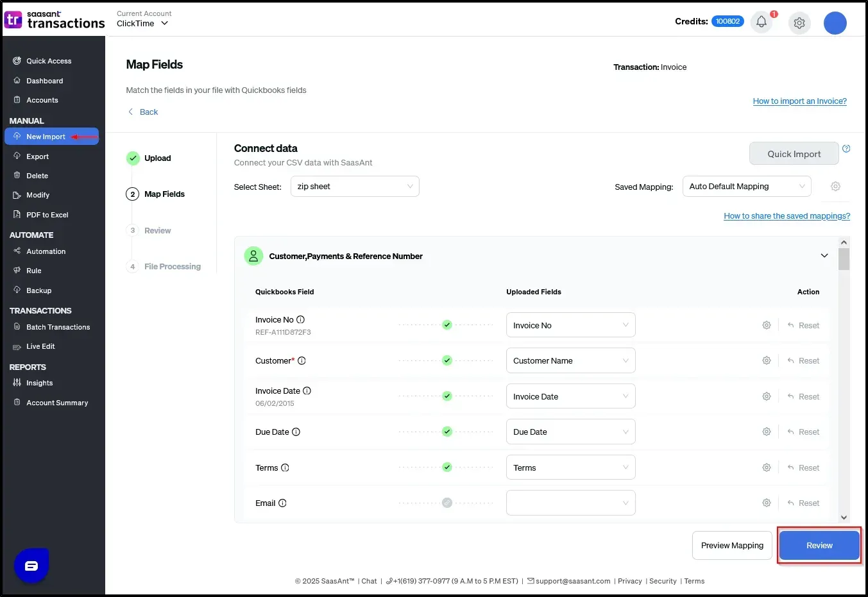
Task: Open How to import an Invoice link
Action: [x=799, y=101]
